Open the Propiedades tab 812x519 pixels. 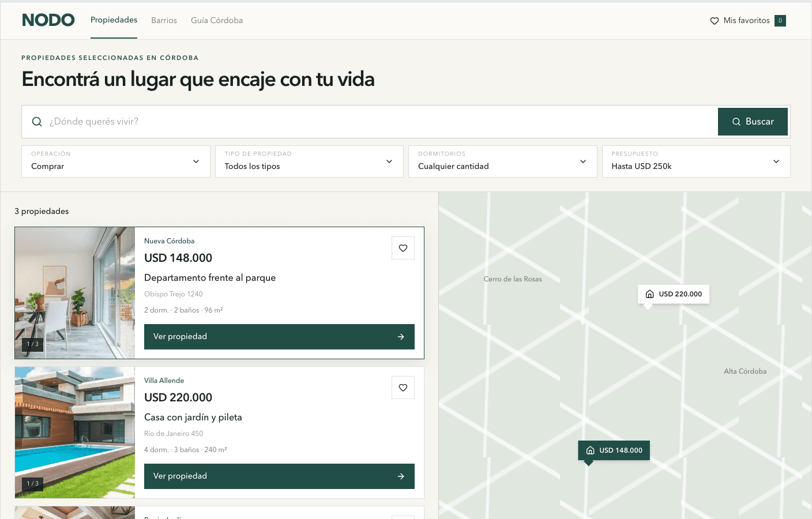[x=114, y=20]
